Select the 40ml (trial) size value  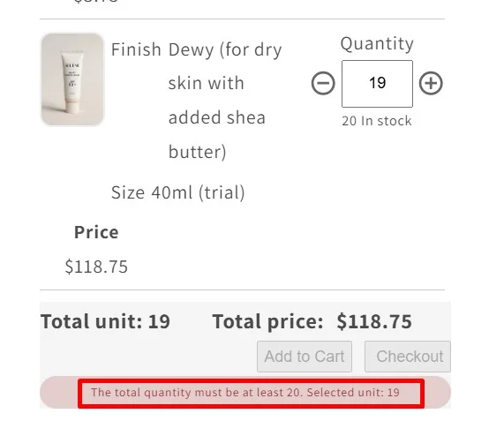click(198, 192)
